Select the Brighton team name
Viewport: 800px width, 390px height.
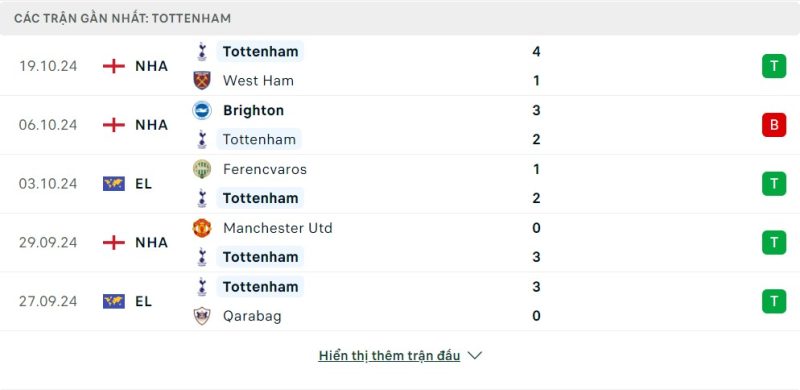click(x=254, y=111)
